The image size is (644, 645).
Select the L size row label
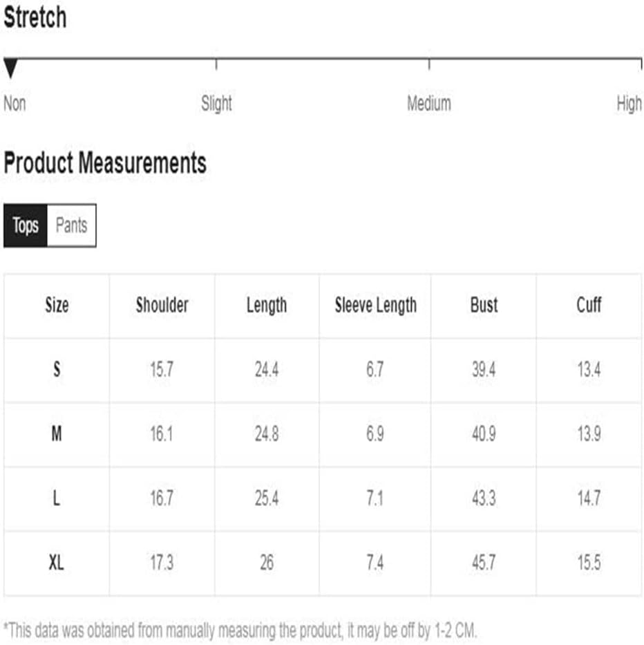(57, 498)
